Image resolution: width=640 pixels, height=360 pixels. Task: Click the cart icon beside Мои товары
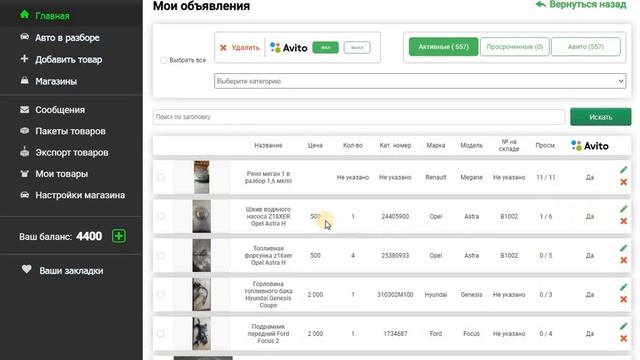(24, 173)
